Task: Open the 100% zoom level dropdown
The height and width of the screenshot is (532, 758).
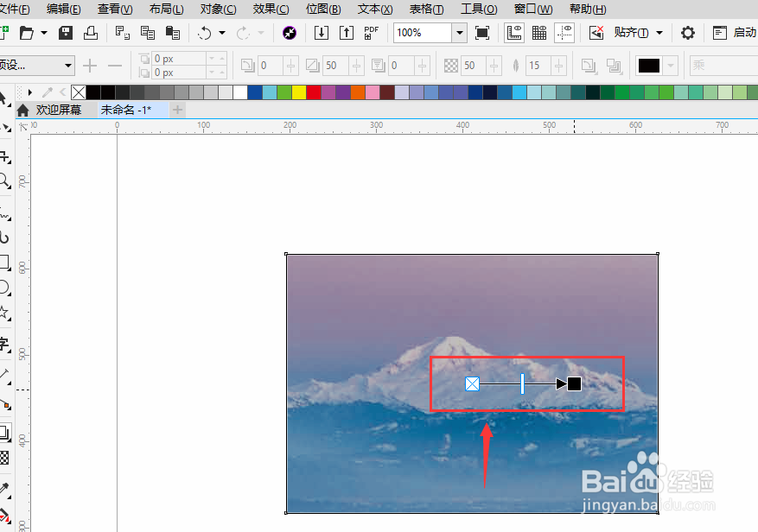Action: click(x=460, y=33)
